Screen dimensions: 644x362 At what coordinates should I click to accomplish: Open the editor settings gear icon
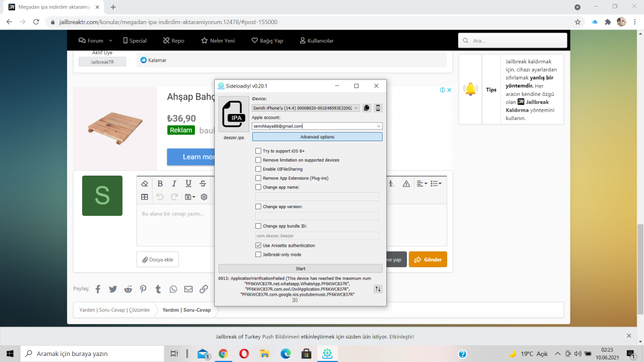pos(204,197)
